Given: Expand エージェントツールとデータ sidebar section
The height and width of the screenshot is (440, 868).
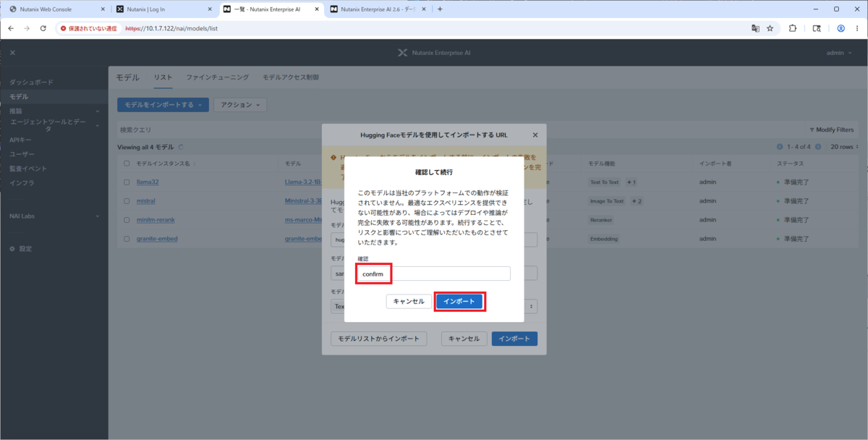Looking at the screenshot, I should (54, 125).
